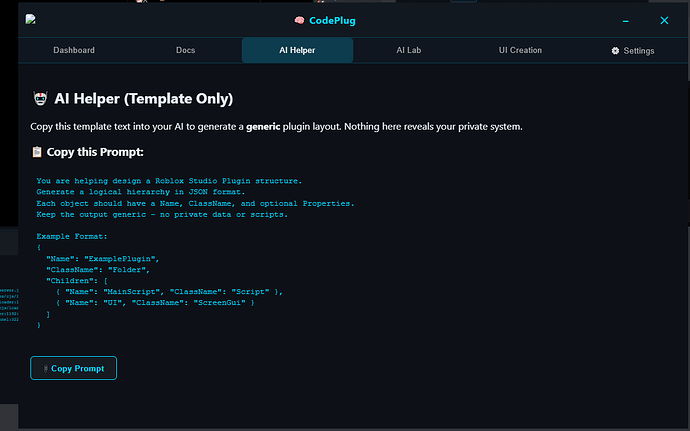Click the CodePlug title text
The height and width of the screenshot is (431, 690).
[x=332, y=21]
